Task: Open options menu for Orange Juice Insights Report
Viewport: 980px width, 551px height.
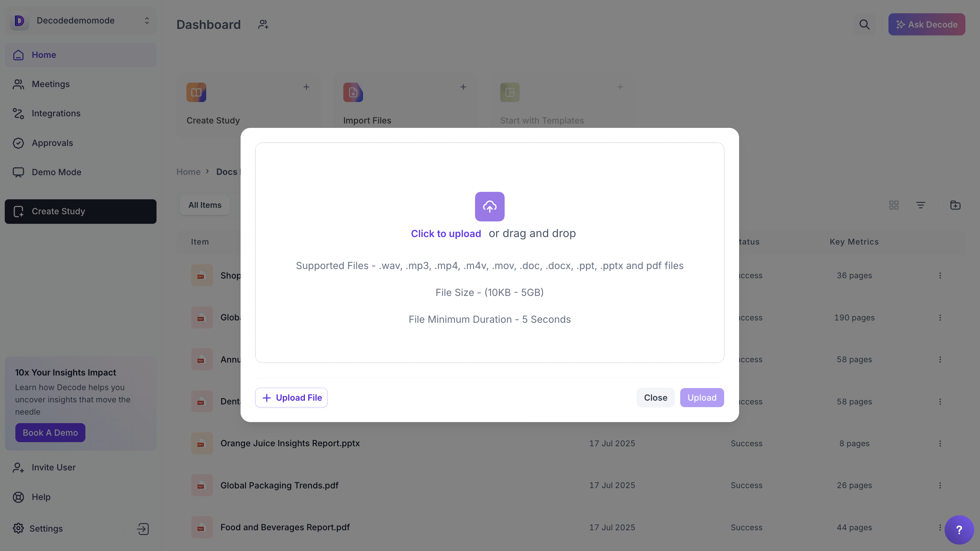Action: pos(940,444)
